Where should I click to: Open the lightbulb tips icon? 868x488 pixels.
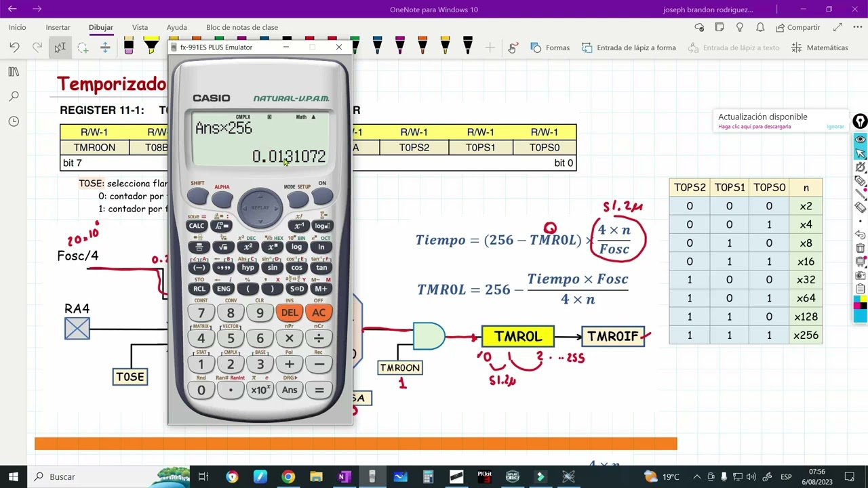740,27
